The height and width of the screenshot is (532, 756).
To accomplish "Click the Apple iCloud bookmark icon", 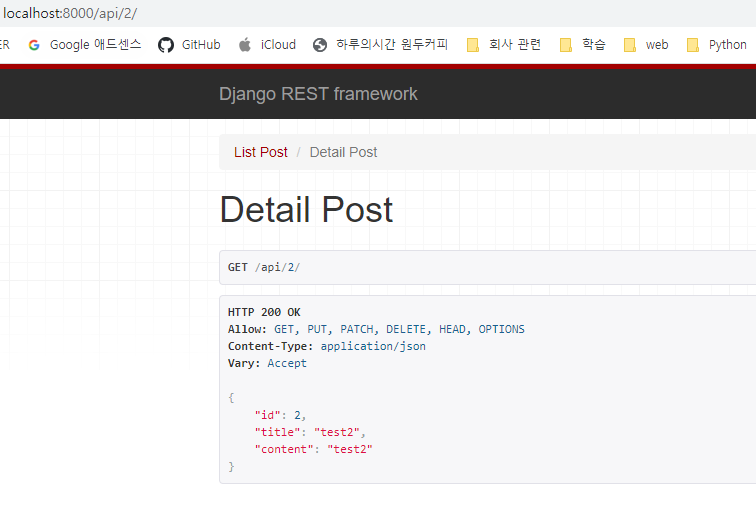I will tap(245, 45).
